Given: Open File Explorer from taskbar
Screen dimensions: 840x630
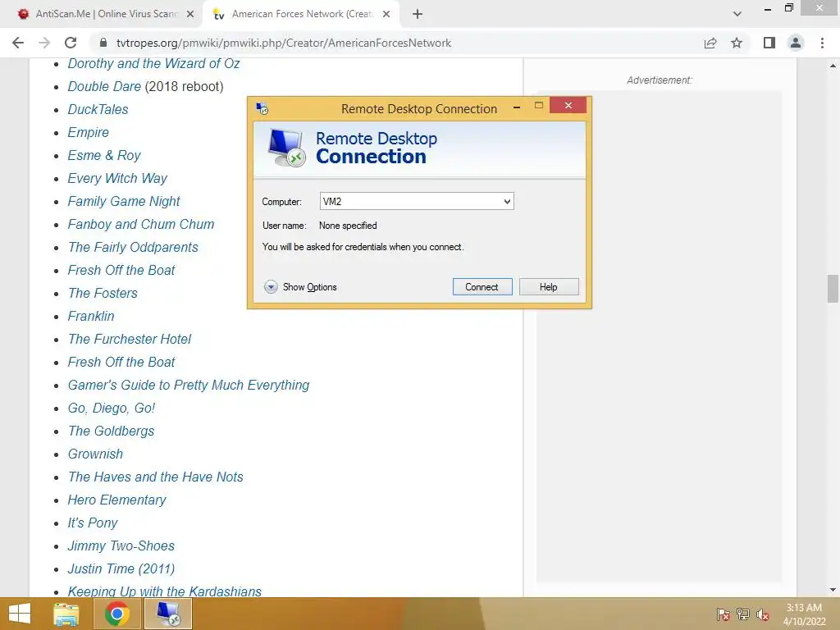Looking at the screenshot, I should [66, 614].
